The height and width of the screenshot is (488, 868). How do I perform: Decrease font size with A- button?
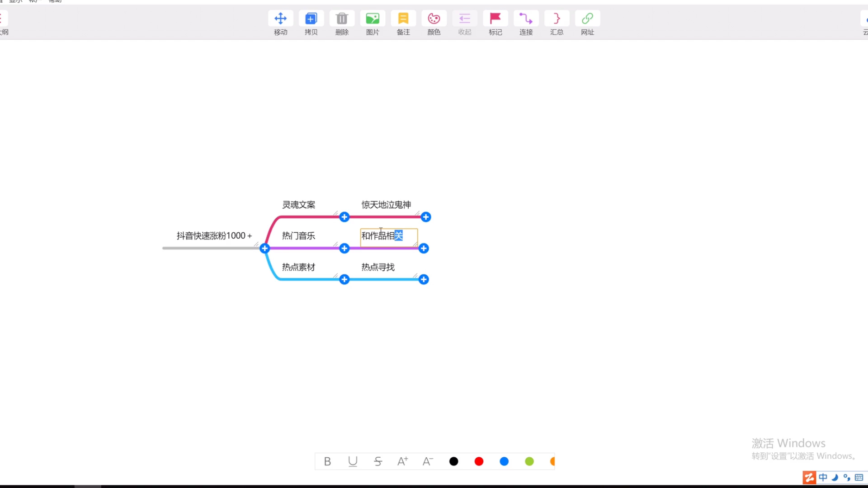coord(428,461)
